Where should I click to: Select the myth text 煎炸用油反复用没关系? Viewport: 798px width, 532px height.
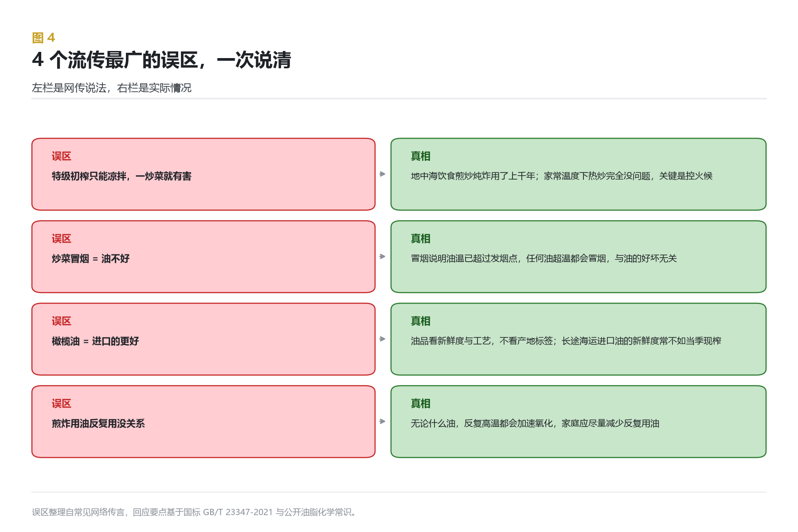click(x=98, y=423)
